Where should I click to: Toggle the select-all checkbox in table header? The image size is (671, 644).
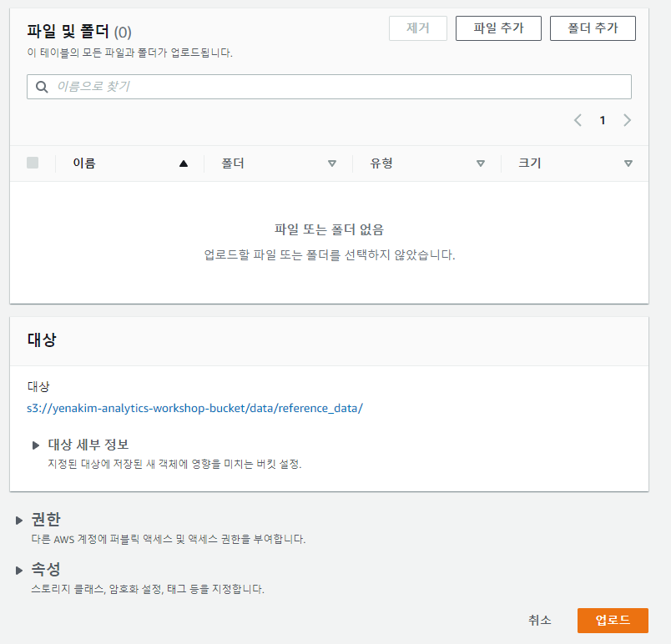tap(33, 163)
